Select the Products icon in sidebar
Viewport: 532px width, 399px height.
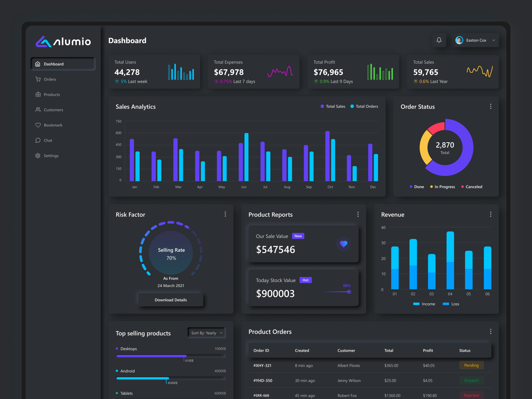pyautogui.click(x=38, y=94)
